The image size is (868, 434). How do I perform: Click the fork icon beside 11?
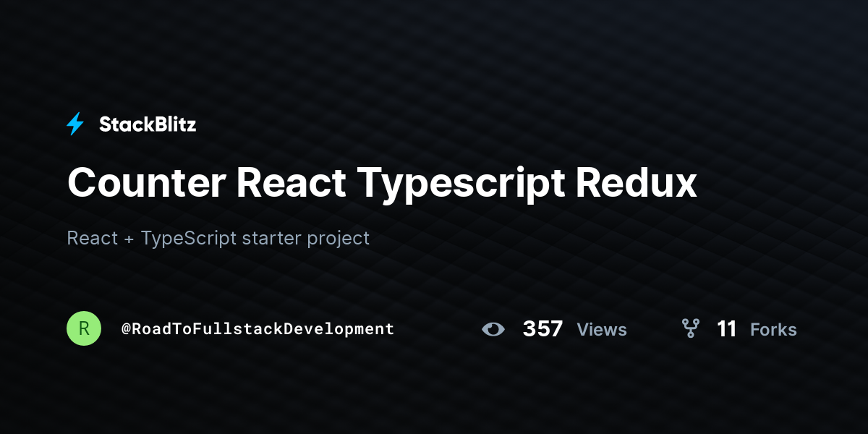691,328
